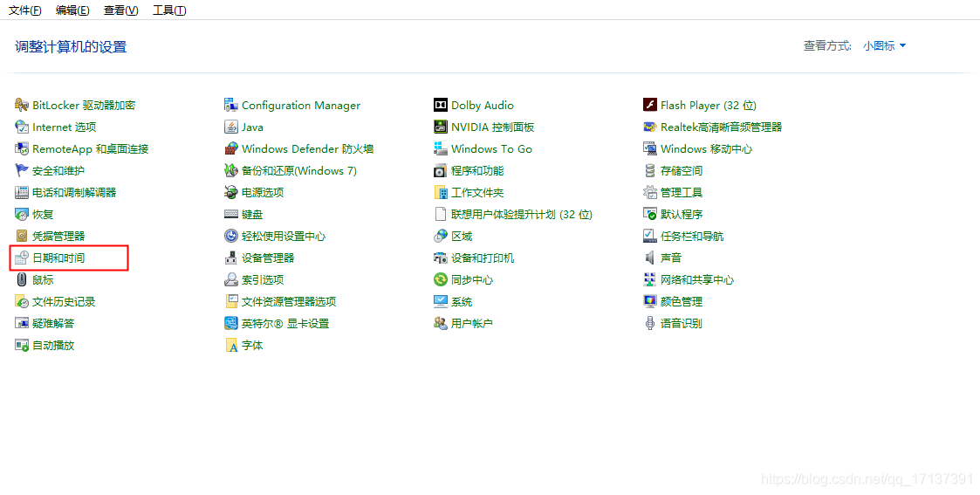
Task: Open Windows Defender 防火墙 icon
Action: click(231, 148)
